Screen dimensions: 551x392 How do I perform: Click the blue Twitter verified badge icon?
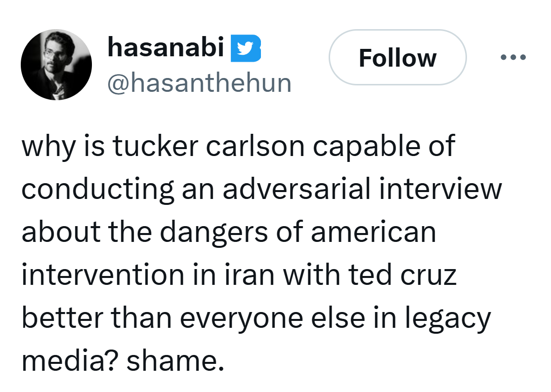pos(246,48)
